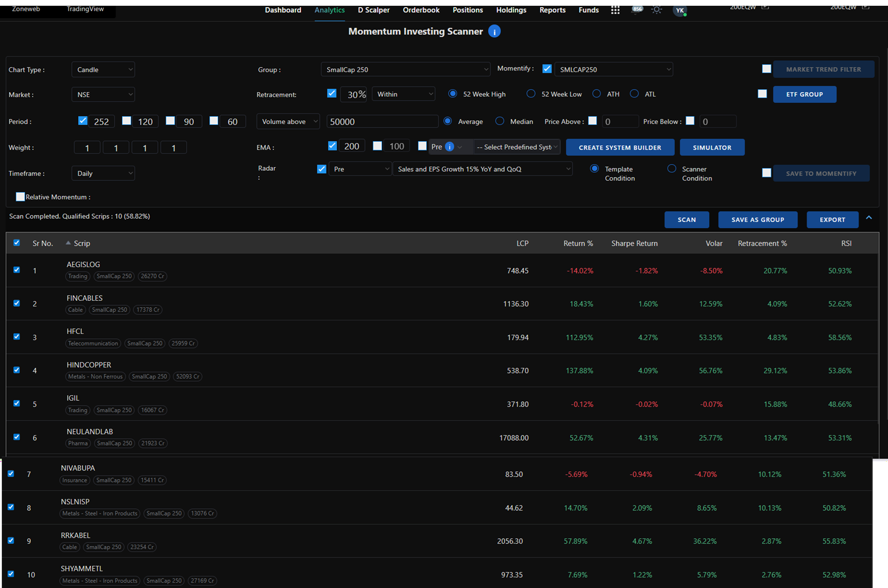Sort by the Sharpe Return column header
Screen dimensions: 888x588
coord(634,244)
